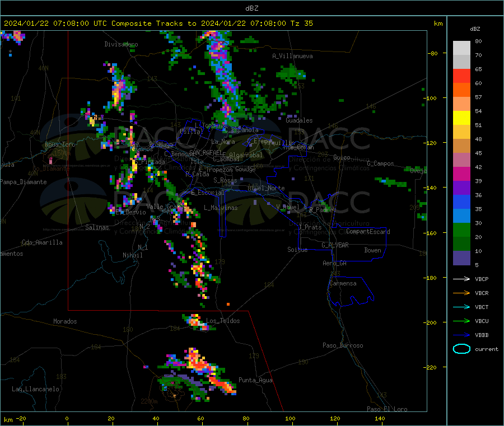Click the 'La_Nora' map label

[x=223, y=142]
